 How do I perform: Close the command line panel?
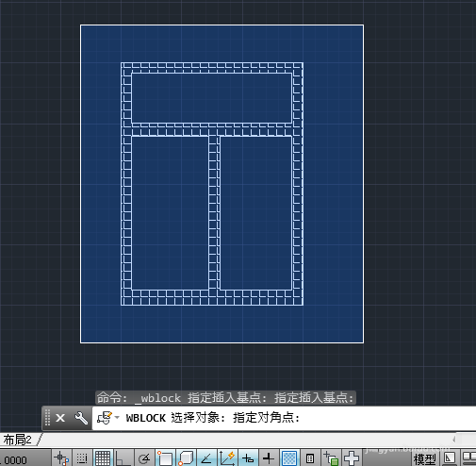point(60,418)
